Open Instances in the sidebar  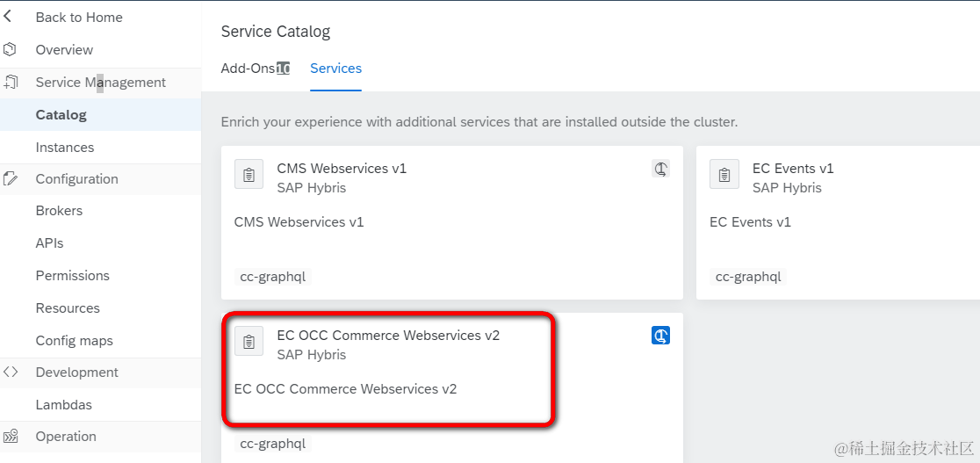[x=65, y=147]
